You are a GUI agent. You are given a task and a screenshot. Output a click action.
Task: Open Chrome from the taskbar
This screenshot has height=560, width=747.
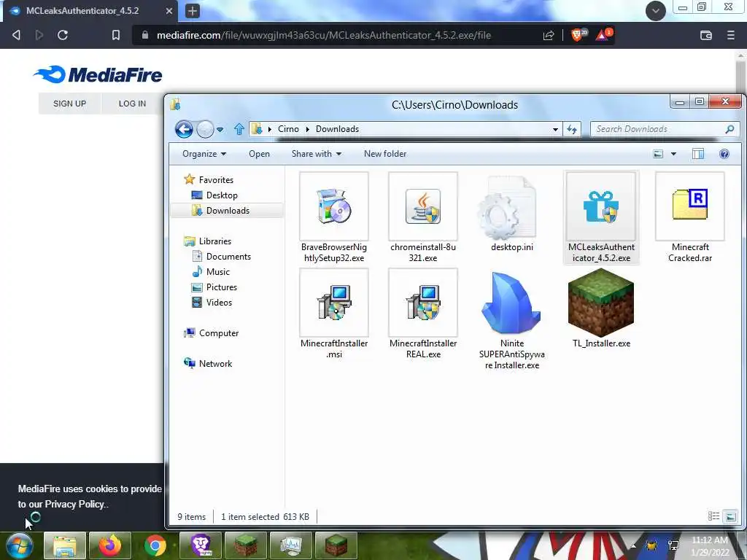tap(155, 545)
